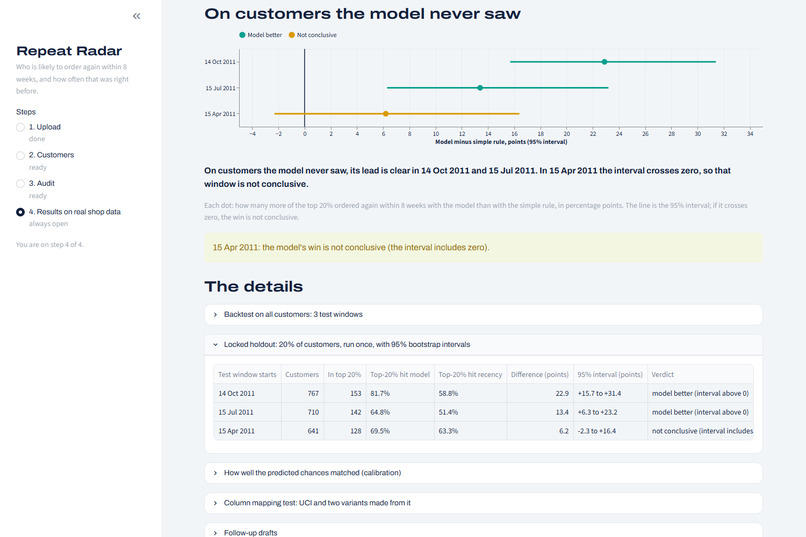
Task: Expand the 'Follow-up drafts' section
Action: 483,532
